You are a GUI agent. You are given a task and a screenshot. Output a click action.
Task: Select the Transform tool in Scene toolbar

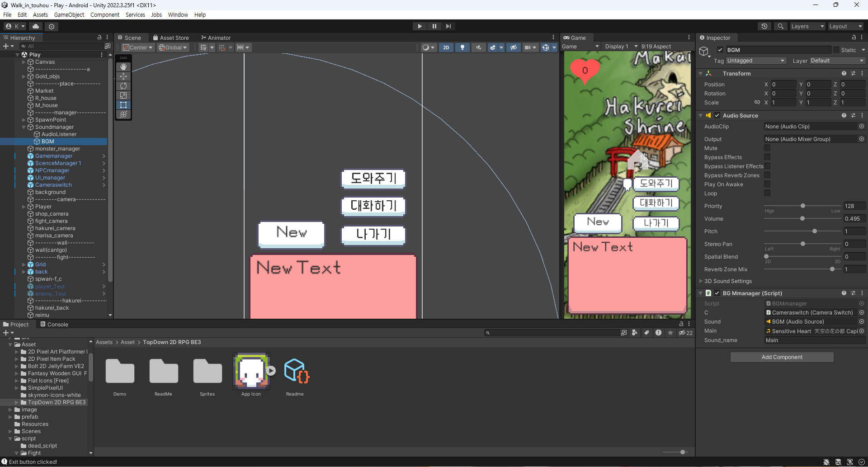(x=123, y=114)
